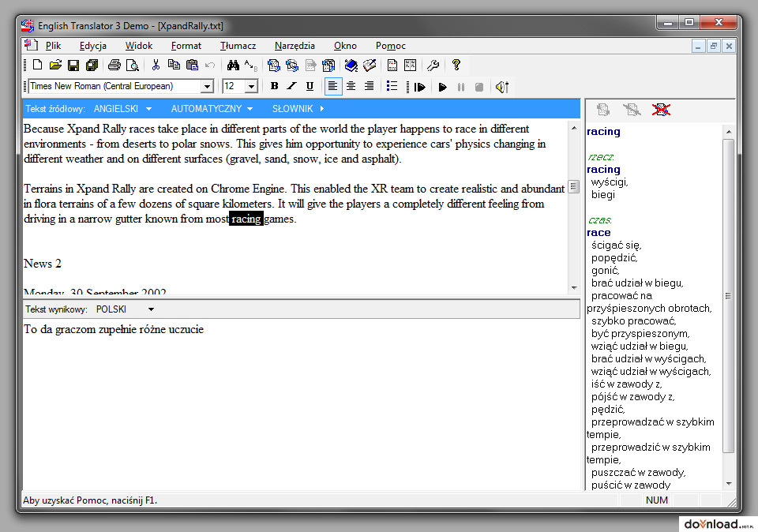Image resolution: width=758 pixels, height=532 pixels.
Task: Click source text scrollbar up arrow
Action: click(x=574, y=128)
